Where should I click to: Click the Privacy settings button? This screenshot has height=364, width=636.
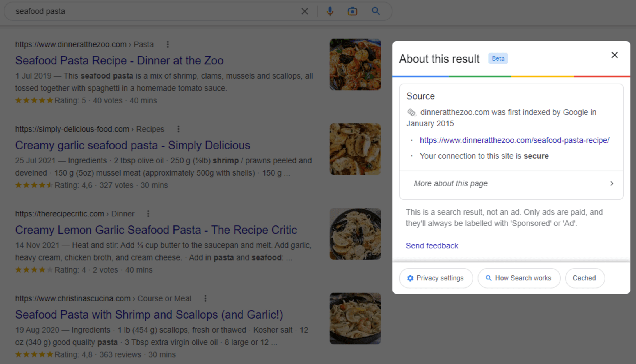(436, 278)
